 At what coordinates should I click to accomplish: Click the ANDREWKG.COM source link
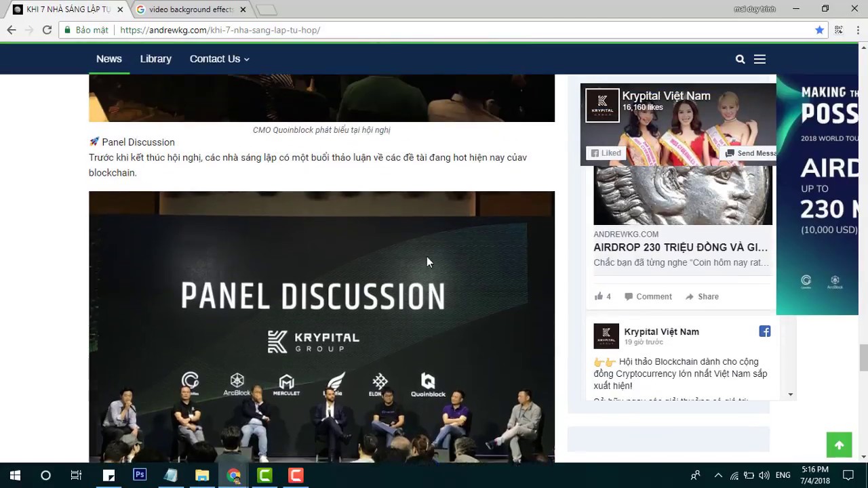tap(626, 235)
